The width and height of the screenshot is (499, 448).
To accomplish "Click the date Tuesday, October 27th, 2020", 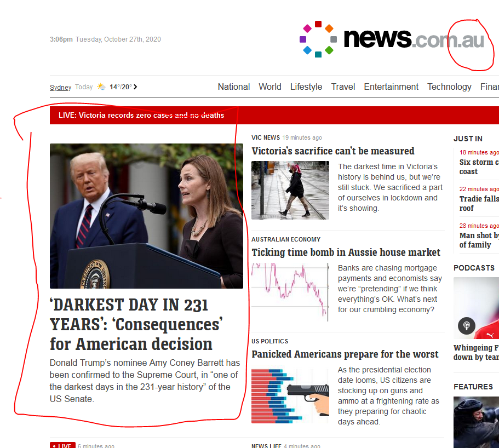I will point(118,39).
